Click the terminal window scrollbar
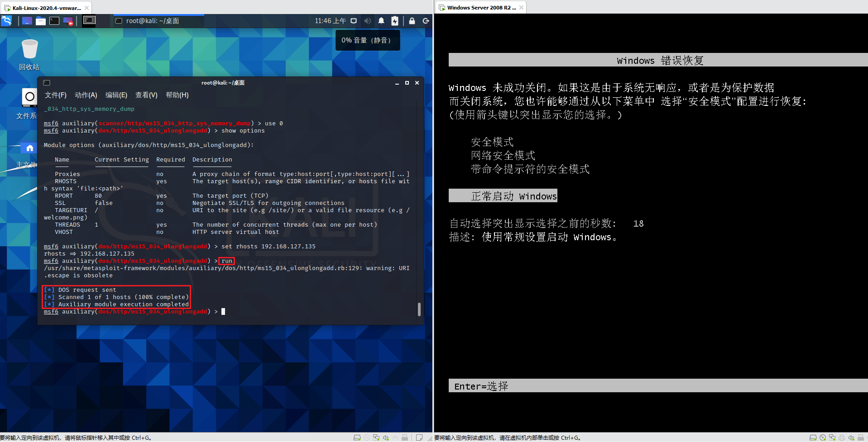Image resolution: width=868 pixels, height=442 pixels. 419,310
